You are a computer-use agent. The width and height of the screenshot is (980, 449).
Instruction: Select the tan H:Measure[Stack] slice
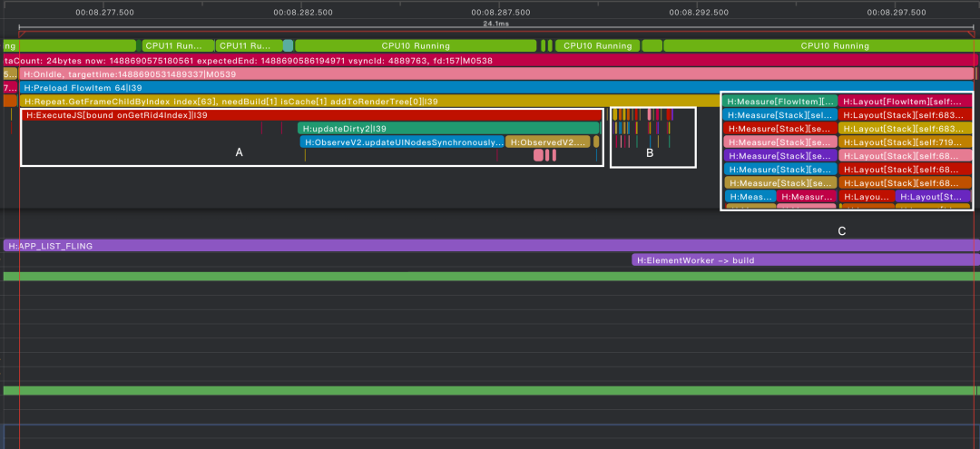point(780,183)
